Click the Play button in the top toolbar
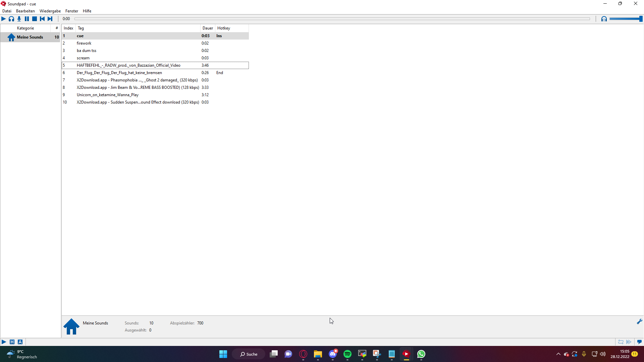This screenshot has width=644, height=362. pos(4,19)
